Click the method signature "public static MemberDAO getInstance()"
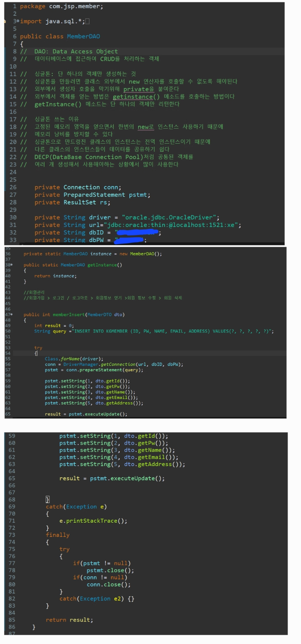Image resolution: width=301 pixels, height=644 pixels. (73, 265)
